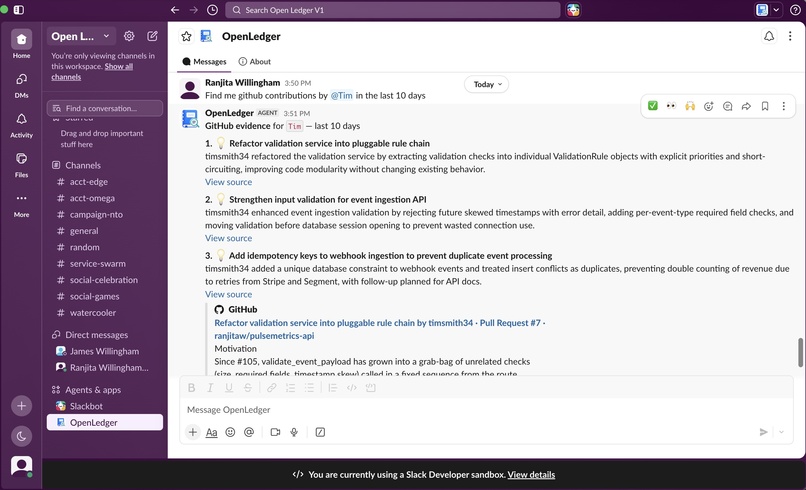The image size is (806, 490).
Task: Open View source under Refactor validation
Action: pos(228,182)
